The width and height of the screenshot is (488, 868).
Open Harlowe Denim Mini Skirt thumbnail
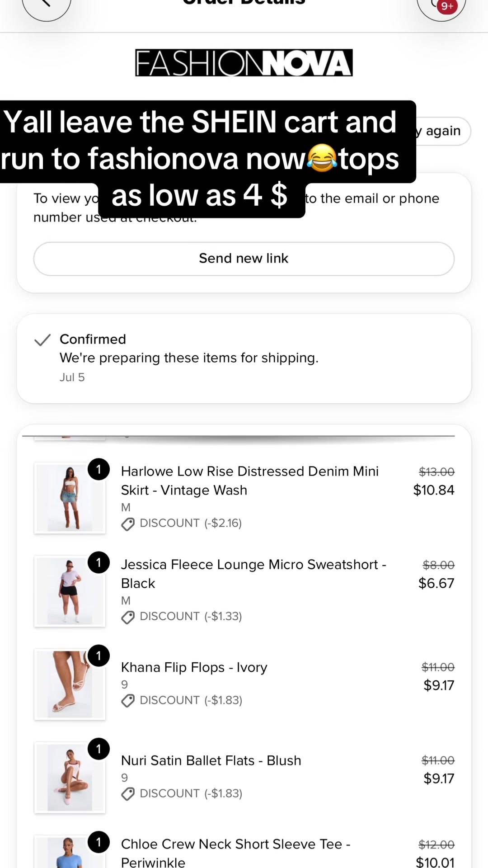70,498
